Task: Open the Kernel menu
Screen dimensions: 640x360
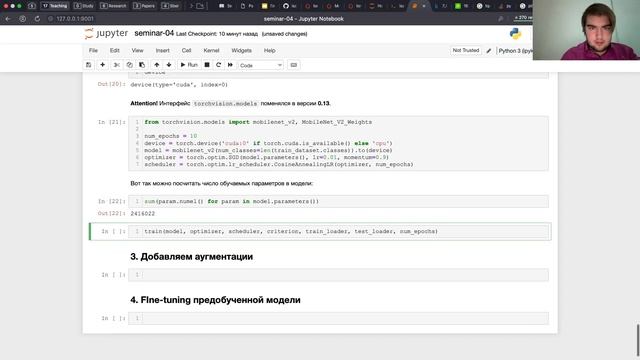Action: tap(211, 51)
